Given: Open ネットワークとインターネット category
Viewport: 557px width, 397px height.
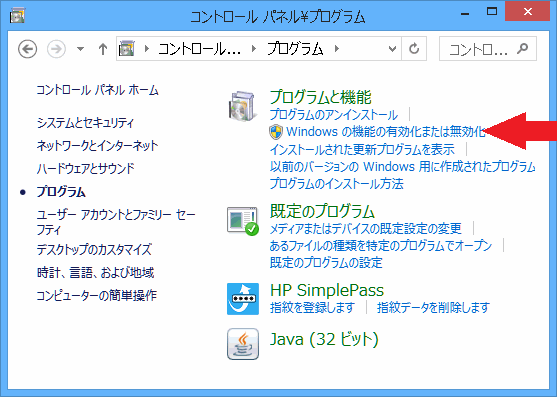Looking at the screenshot, I should [97, 145].
